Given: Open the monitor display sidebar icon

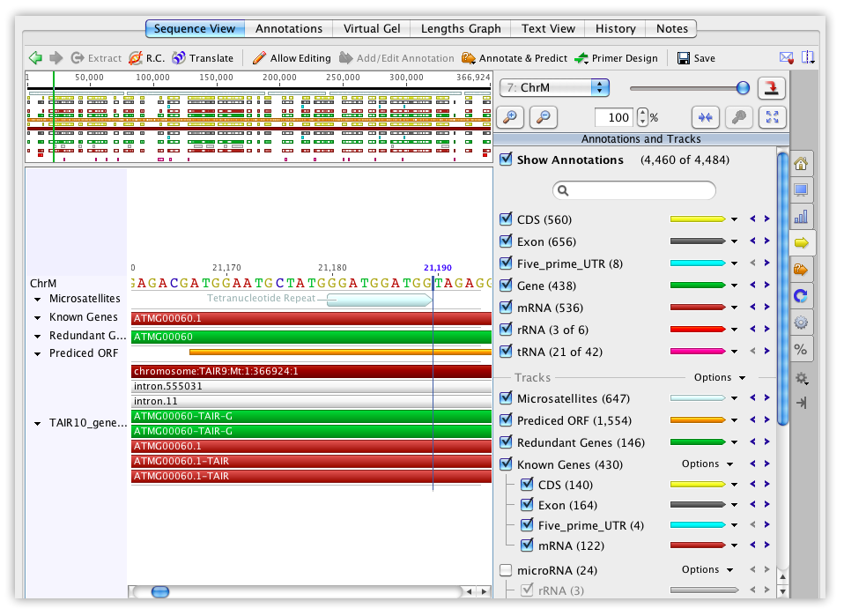Looking at the screenshot, I should (x=801, y=190).
